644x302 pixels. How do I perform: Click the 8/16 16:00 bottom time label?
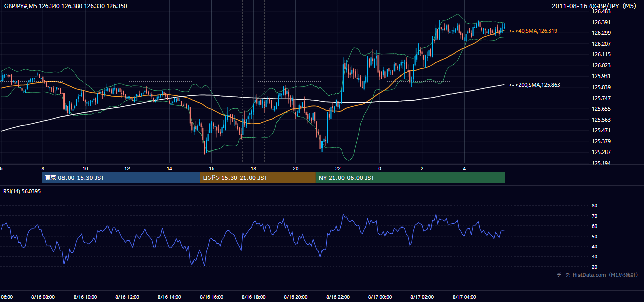(212, 297)
